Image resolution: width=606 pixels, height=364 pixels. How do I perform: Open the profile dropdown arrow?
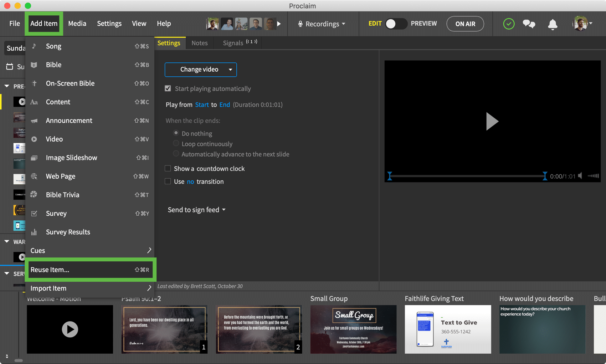[591, 24]
